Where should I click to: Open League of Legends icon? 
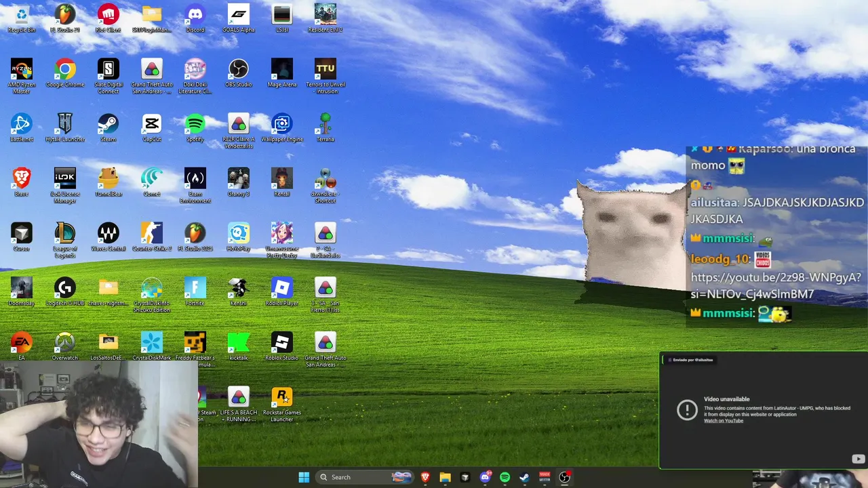65,240
